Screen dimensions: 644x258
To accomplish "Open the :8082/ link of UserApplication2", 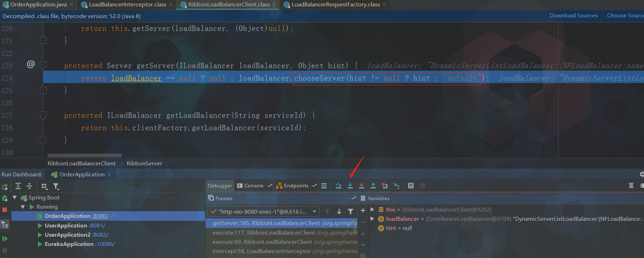I will pyautogui.click(x=100, y=235).
